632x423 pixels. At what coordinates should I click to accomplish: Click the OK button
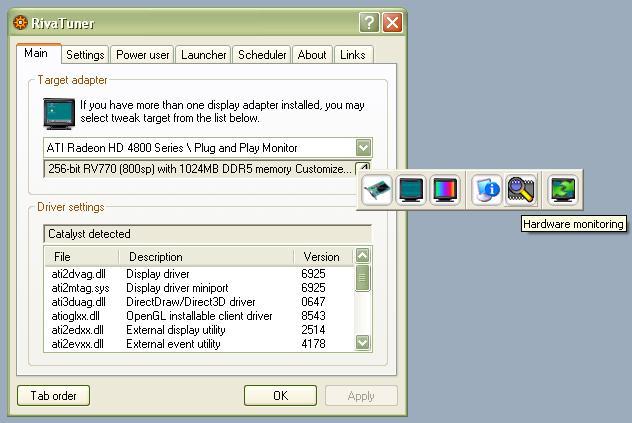click(x=281, y=396)
